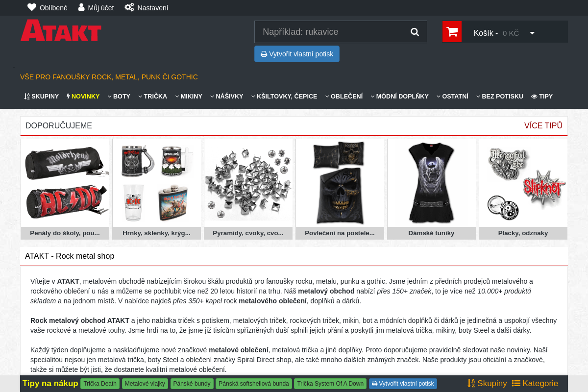Expand the NÁŠIVKY menu dropdown
588x392 pixels.
[226, 97]
